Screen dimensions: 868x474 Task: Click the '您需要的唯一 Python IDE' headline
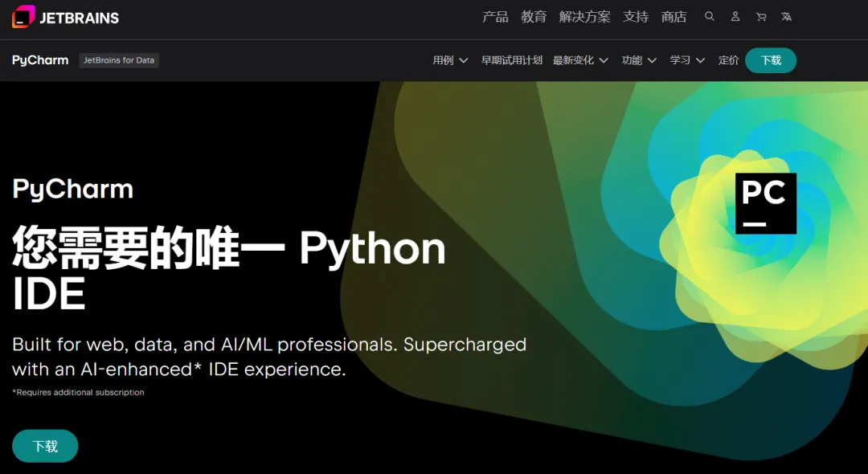[x=228, y=268]
